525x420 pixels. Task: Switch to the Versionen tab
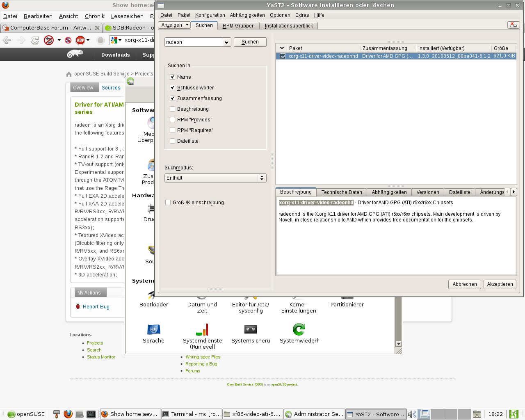[428, 192]
